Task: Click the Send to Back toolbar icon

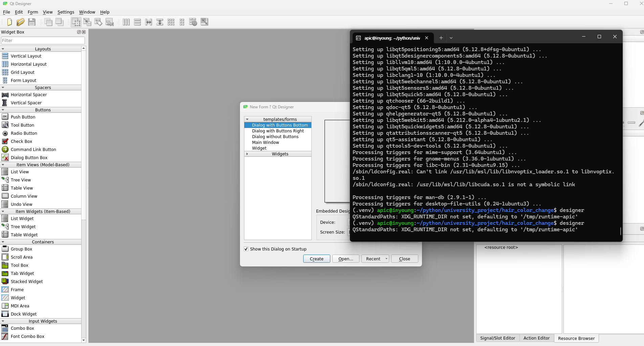Action: [48, 22]
